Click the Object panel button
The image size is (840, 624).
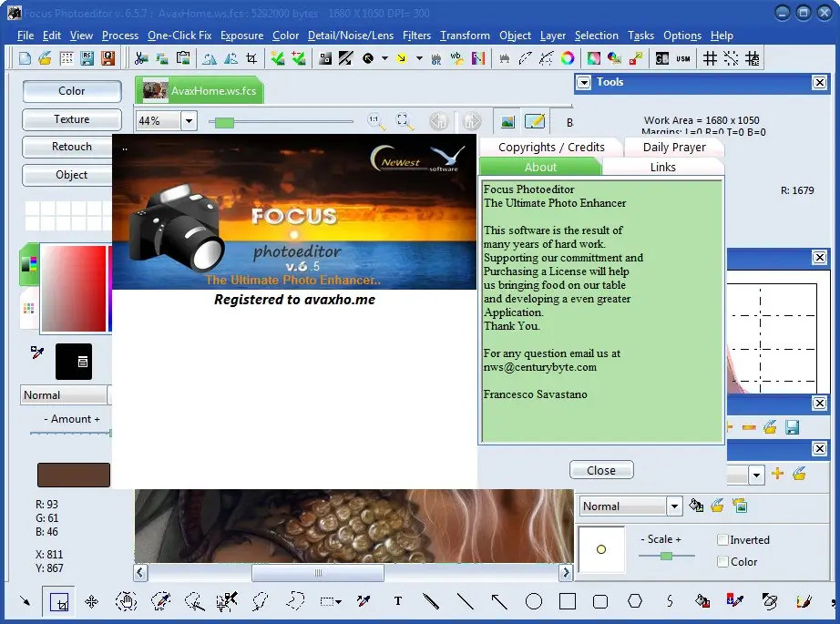coord(67,175)
